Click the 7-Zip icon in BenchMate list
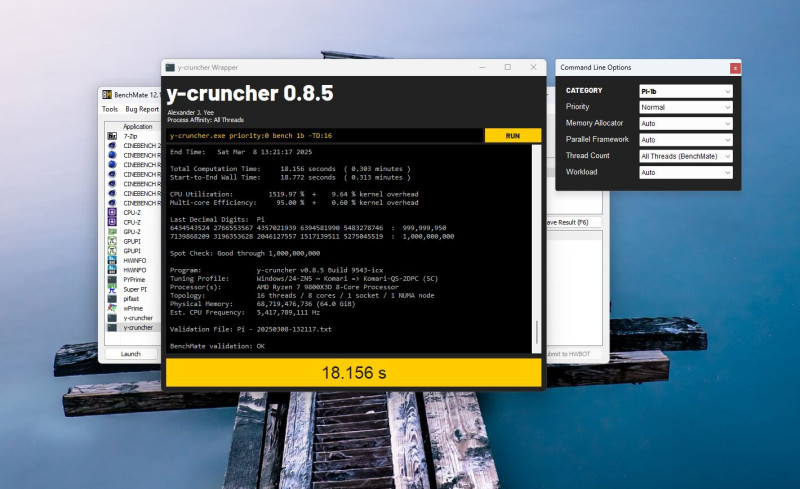Image resolution: width=800 pixels, height=489 pixels. pos(112,136)
